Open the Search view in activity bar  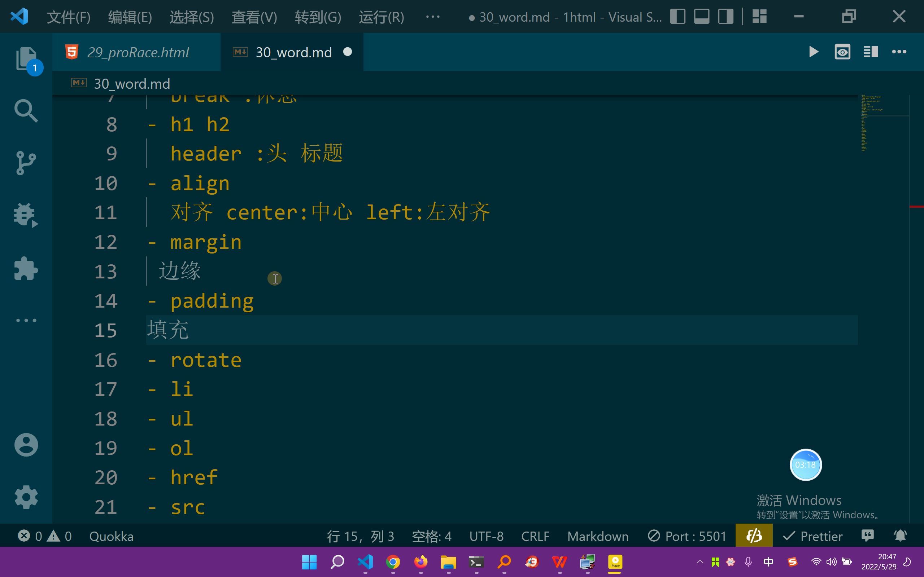point(26,111)
